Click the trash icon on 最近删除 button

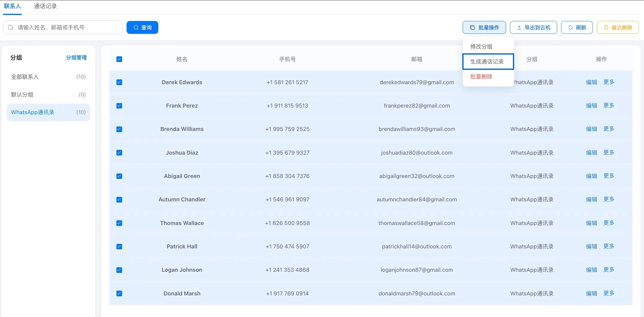(x=606, y=28)
